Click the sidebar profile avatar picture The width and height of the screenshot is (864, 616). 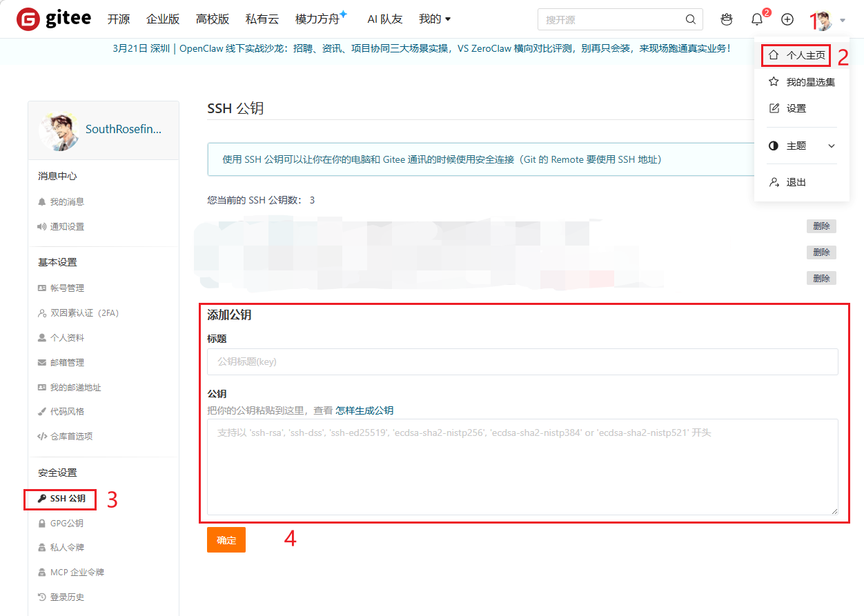pos(59,131)
